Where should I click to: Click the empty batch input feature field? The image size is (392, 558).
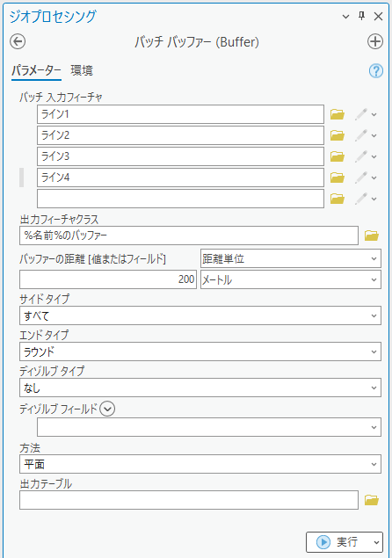(180, 199)
